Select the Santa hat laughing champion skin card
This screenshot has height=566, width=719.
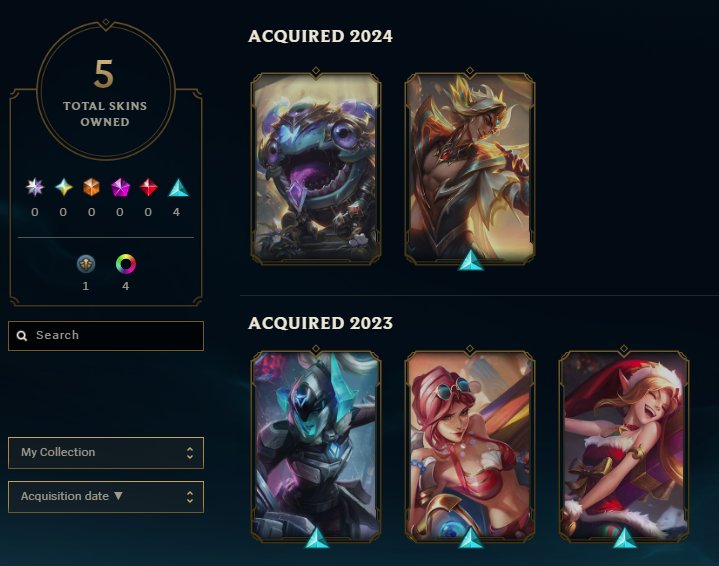coord(624,446)
